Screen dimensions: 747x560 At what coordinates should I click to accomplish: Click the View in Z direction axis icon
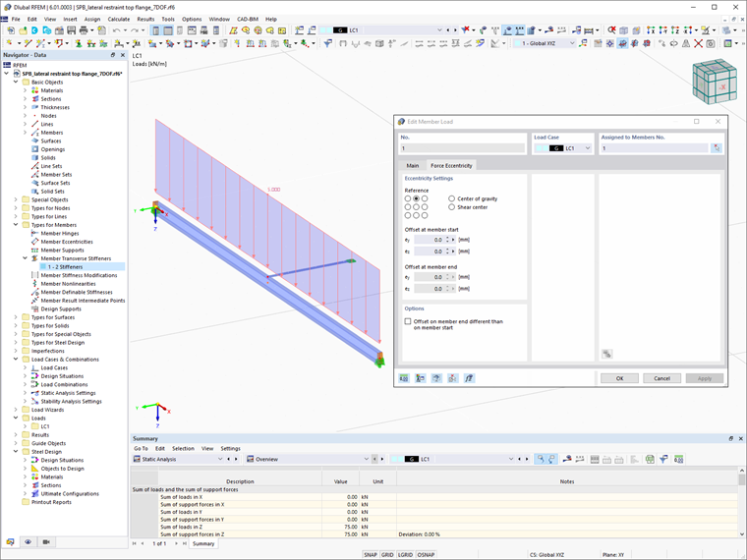674,30
